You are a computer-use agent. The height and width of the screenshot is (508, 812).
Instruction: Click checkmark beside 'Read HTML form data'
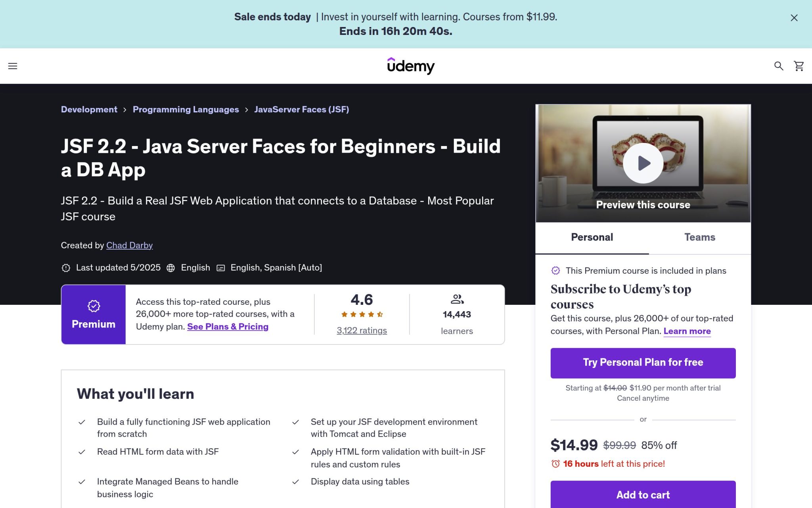[82, 452]
